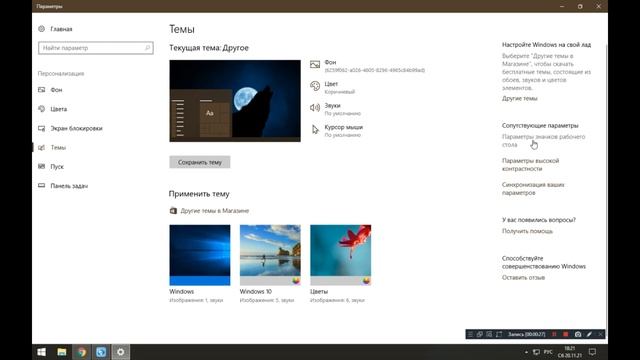Click the Store bag icon

[173, 211]
